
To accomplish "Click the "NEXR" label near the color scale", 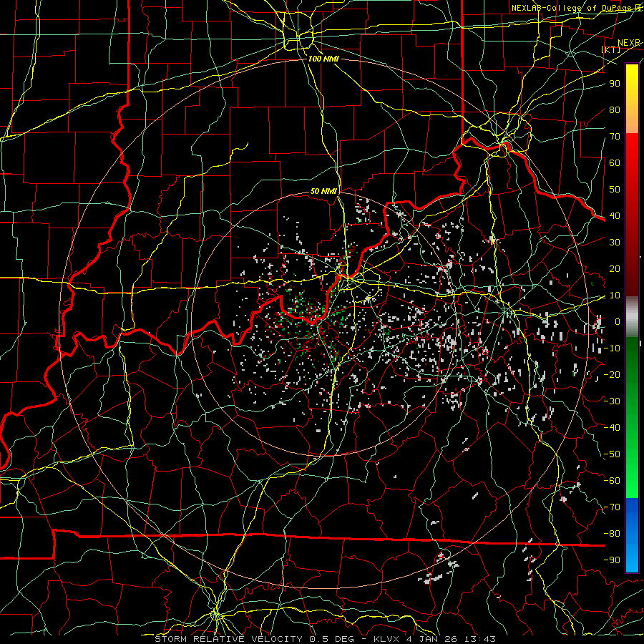I will pos(629,43).
